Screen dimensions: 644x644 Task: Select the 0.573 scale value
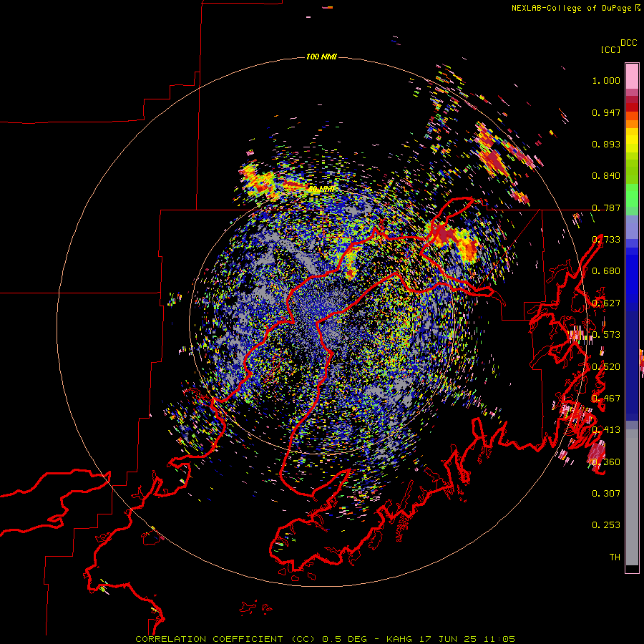click(606, 335)
